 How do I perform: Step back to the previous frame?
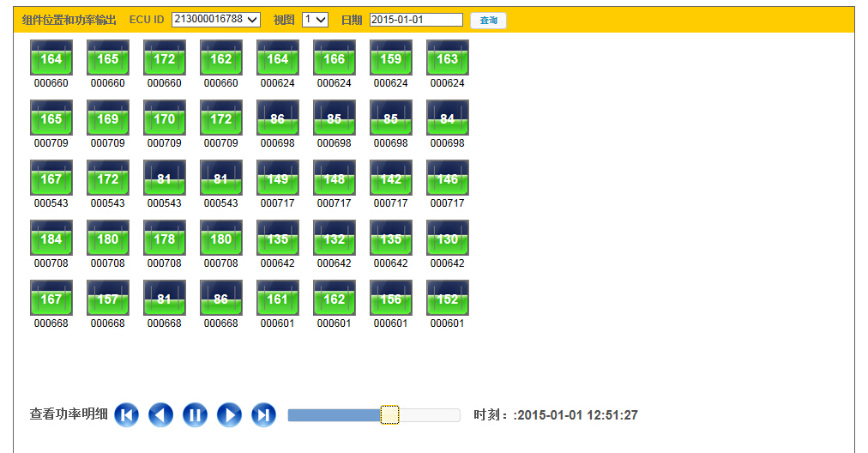(160, 415)
